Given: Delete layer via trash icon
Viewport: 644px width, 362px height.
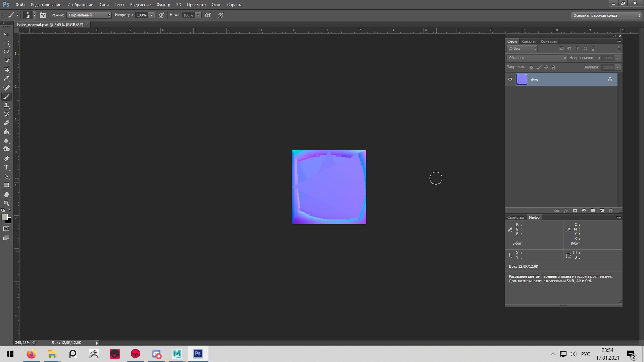Looking at the screenshot, I should [x=611, y=211].
